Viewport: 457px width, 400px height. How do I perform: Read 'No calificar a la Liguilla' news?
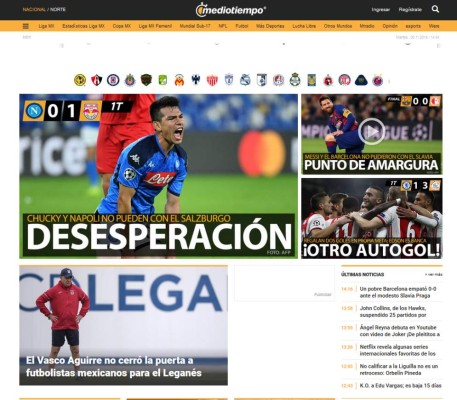pos(399,370)
